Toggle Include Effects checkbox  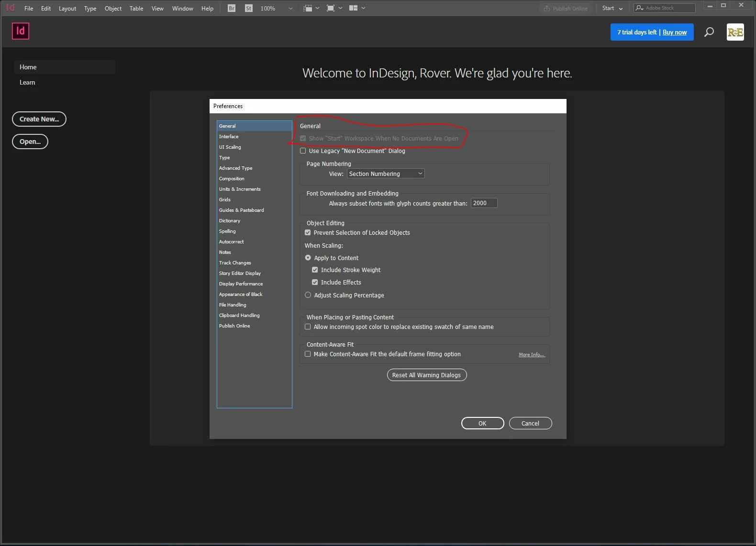click(x=315, y=282)
